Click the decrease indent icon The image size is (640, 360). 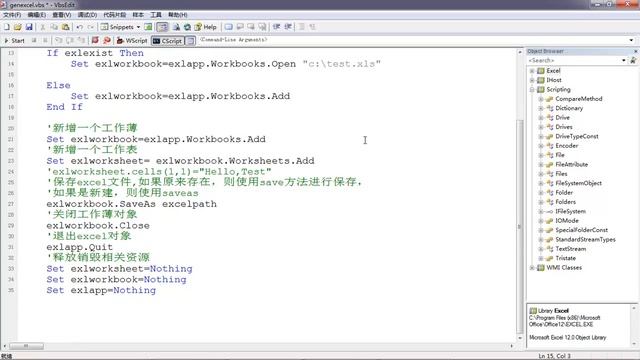pyautogui.click(x=276, y=27)
